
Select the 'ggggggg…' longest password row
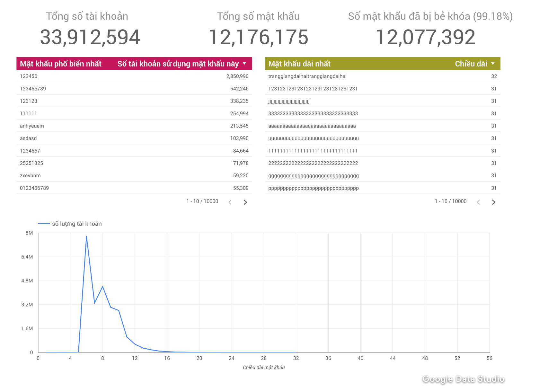click(x=383, y=175)
